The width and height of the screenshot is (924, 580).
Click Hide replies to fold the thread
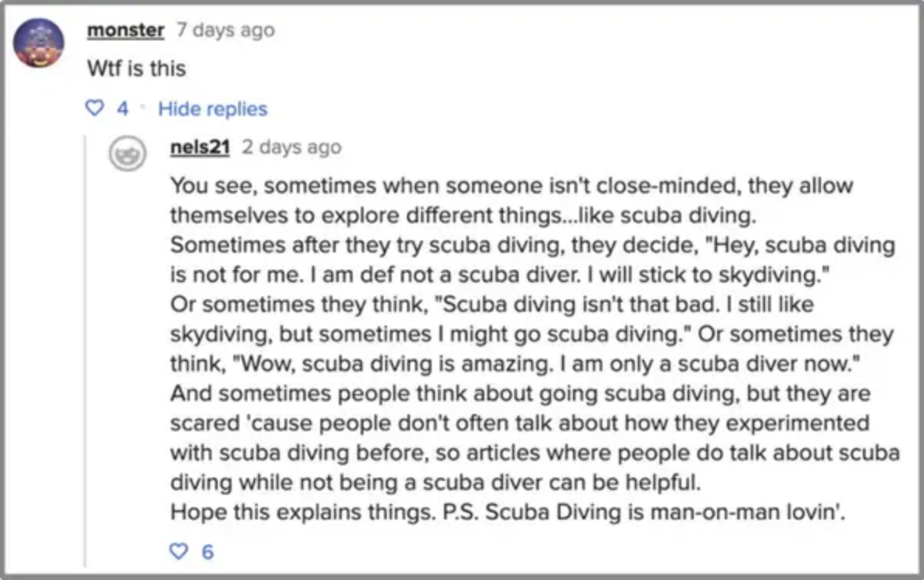point(212,109)
